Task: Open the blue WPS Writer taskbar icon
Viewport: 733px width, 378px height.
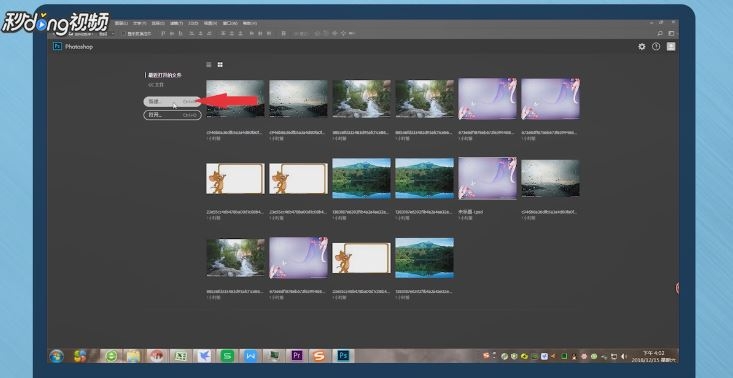Action: [x=251, y=356]
